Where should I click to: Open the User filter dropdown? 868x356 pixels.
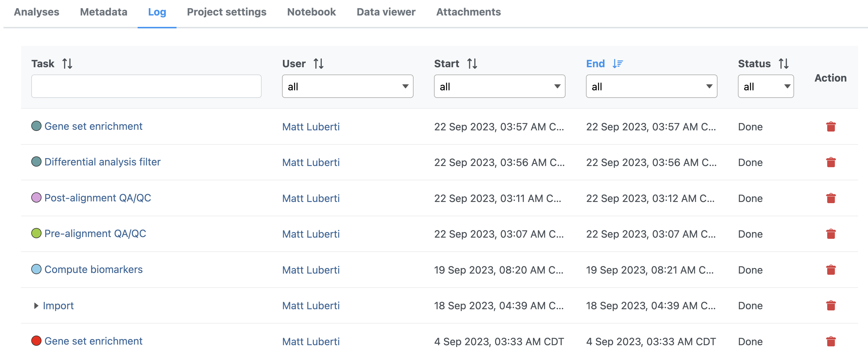347,87
